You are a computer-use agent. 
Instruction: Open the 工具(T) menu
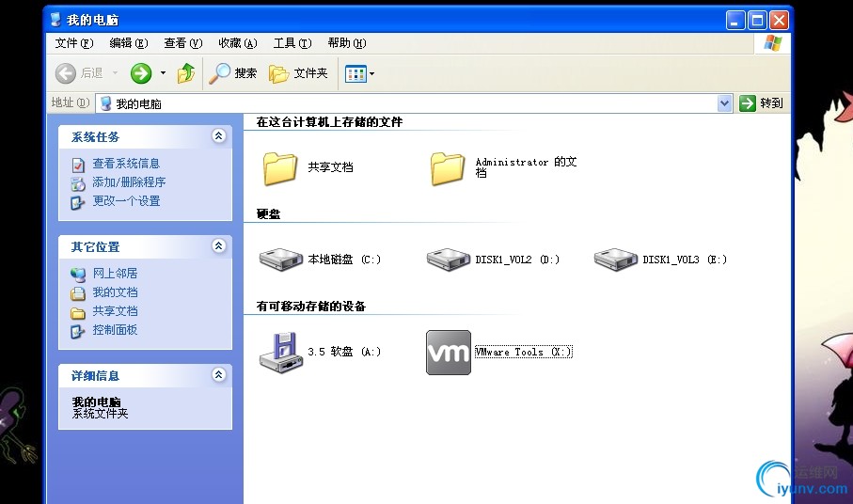click(x=292, y=43)
